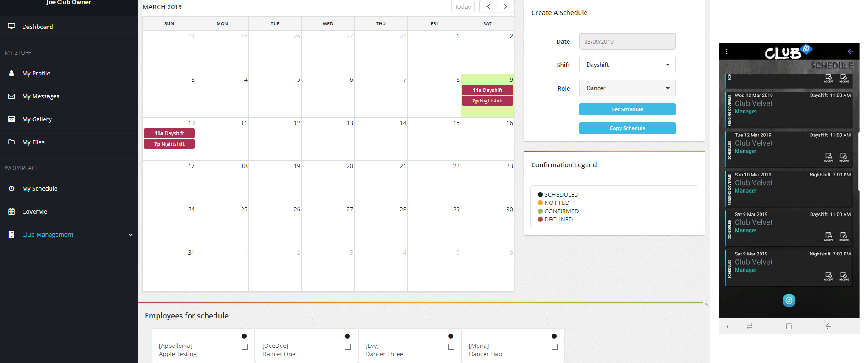Expand the Club Management menu
This screenshot has height=363, width=868.
point(69,234)
